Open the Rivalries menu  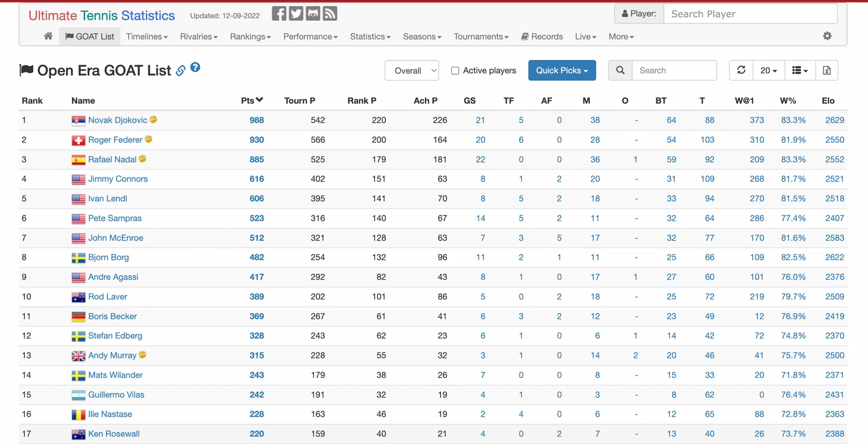(x=199, y=36)
